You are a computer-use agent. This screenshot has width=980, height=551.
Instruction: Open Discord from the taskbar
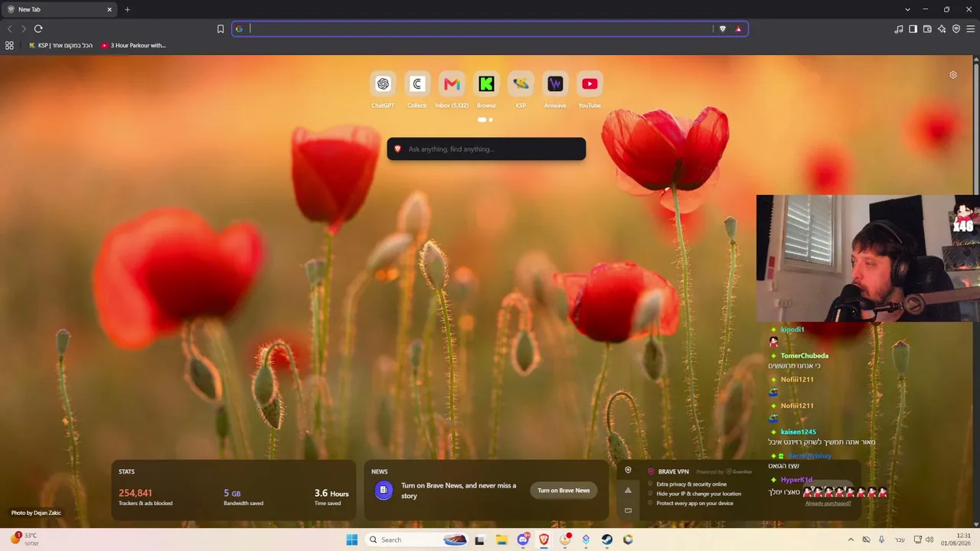(x=523, y=540)
